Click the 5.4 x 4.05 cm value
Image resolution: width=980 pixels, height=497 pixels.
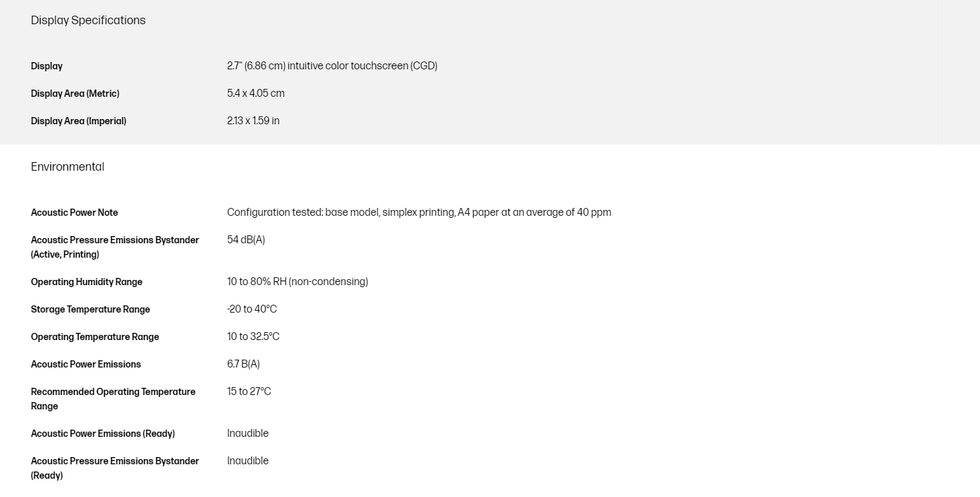(x=256, y=94)
